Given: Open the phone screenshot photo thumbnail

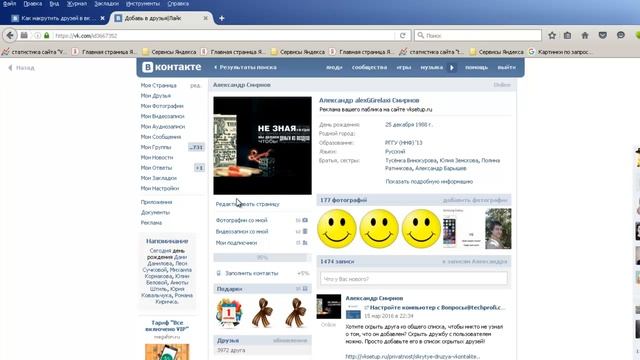Looking at the screenshot, I should click(x=462, y=229).
